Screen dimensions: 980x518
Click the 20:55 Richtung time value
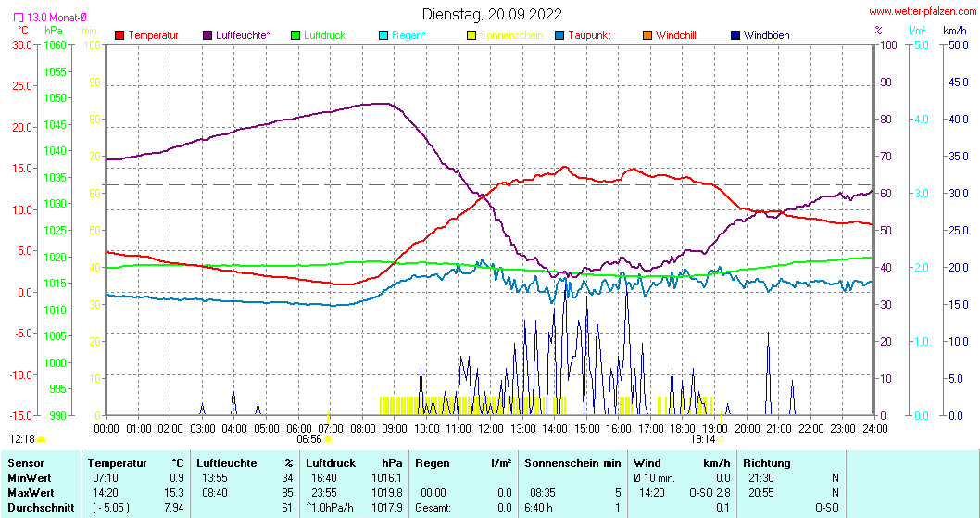[761, 493]
